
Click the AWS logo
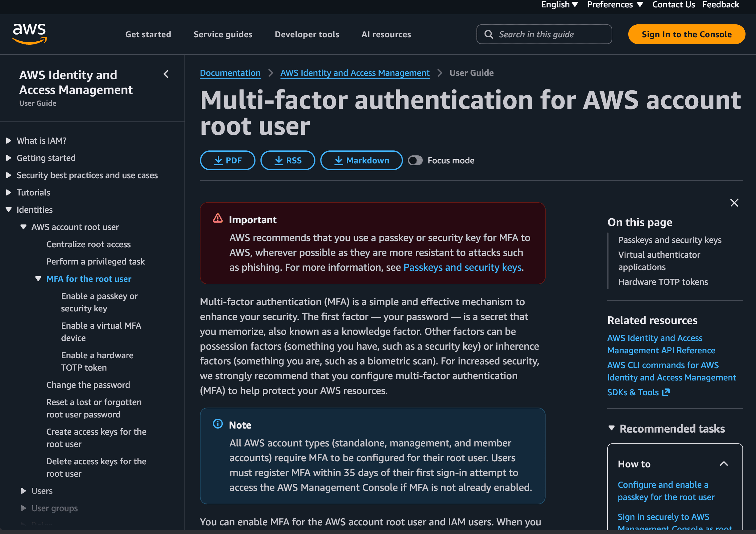[x=30, y=34]
